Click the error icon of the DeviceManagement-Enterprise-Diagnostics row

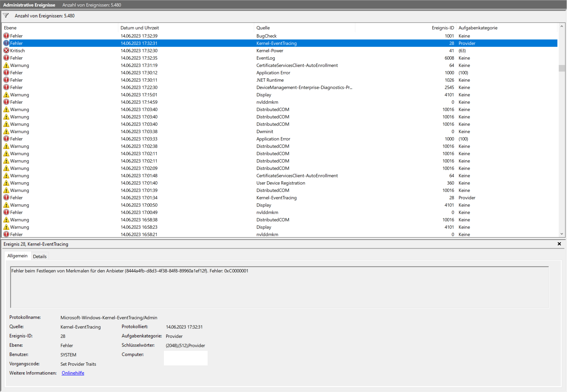[x=6, y=87]
